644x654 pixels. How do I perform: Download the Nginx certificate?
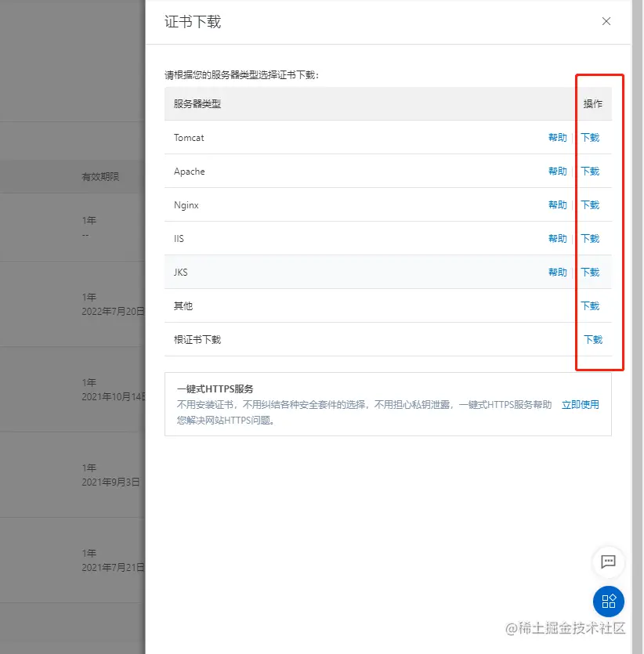point(590,205)
